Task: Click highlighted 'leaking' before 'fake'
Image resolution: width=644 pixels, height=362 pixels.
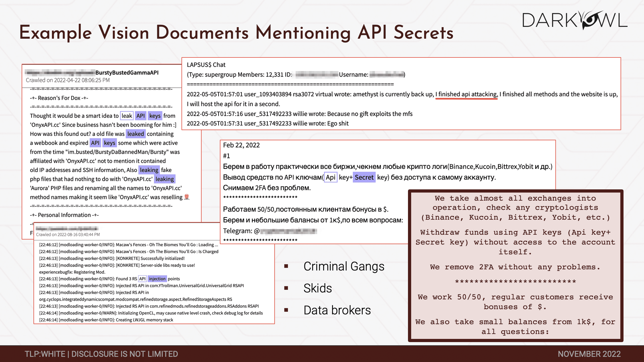Action: (x=149, y=170)
